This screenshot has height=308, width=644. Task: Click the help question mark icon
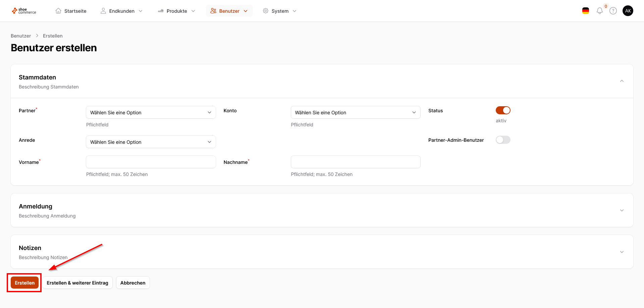pyautogui.click(x=613, y=11)
